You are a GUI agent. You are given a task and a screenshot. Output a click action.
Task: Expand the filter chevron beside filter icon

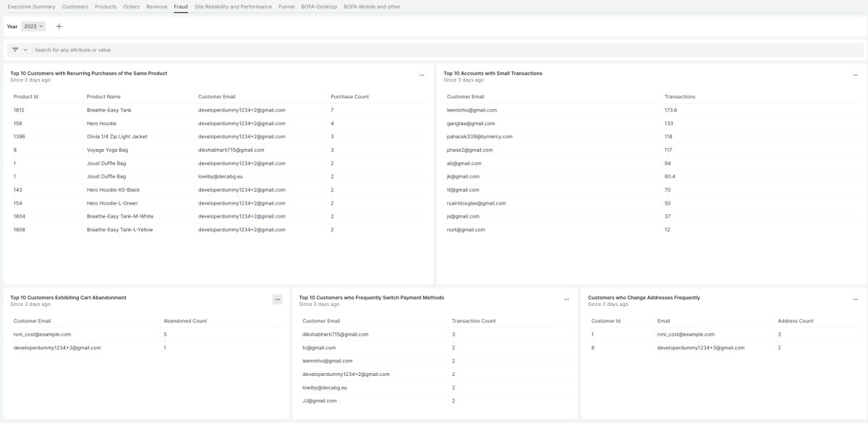coord(25,50)
